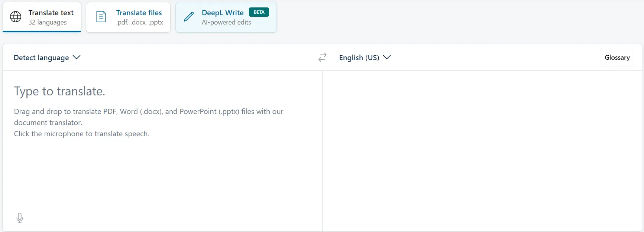Switch to the Translate files tab
The height and width of the screenshot is (232, 644).
(128, 17)
